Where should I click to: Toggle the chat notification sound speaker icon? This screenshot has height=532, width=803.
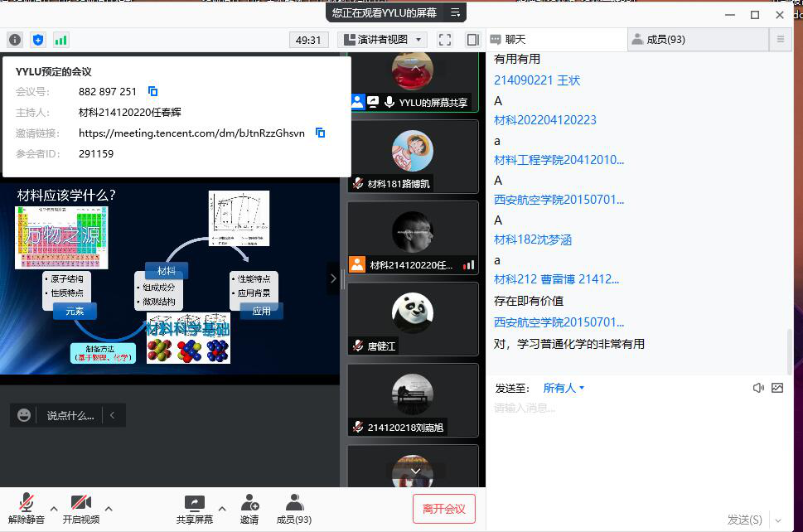point(758,388)
